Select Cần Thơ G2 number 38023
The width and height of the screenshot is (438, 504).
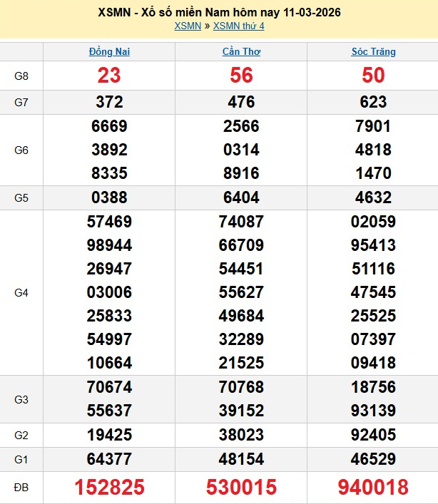pos(241,435)
